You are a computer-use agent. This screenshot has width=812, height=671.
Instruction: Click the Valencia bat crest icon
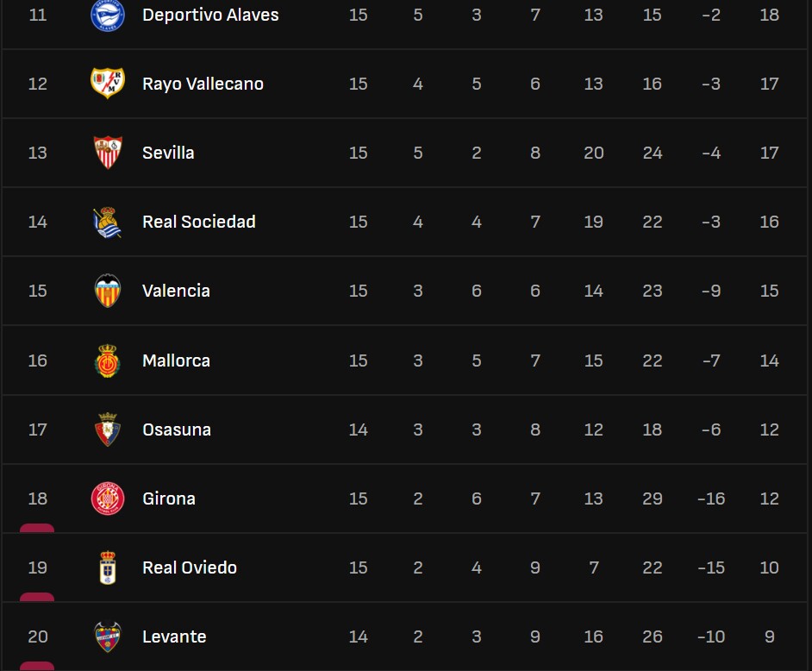click(108, 291)
